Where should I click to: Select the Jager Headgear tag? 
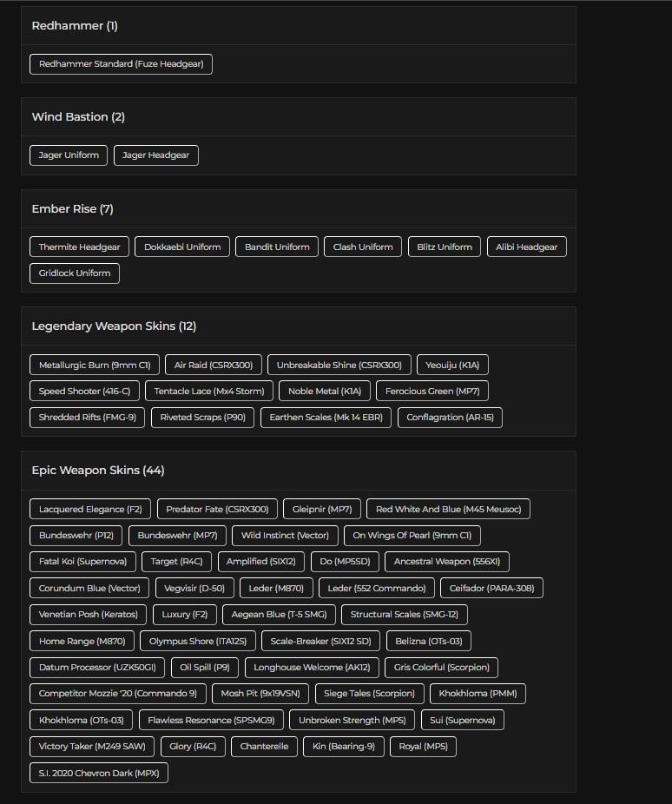click(x=156, y=155)
